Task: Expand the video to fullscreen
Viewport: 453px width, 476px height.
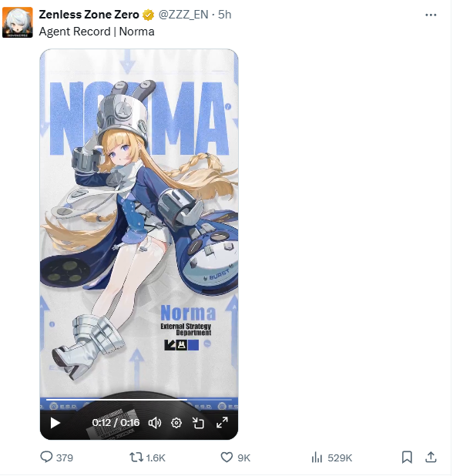Action: click(222, 423)
